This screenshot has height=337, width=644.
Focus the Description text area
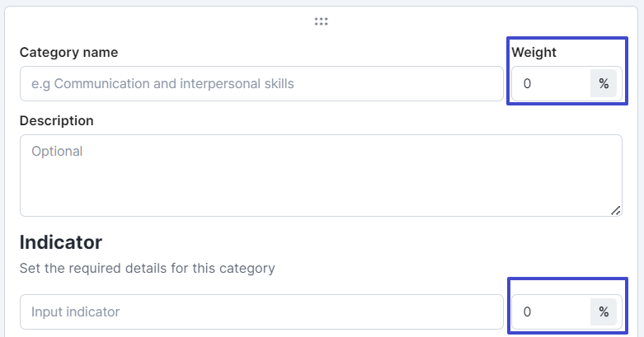pos(321,176)
